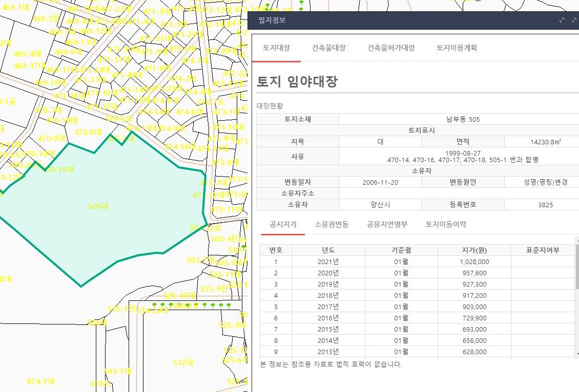This screenshot has height=392, width=579.
Task: Select the highlighted 505대 parcel on the map
Action: click(98, 207)
